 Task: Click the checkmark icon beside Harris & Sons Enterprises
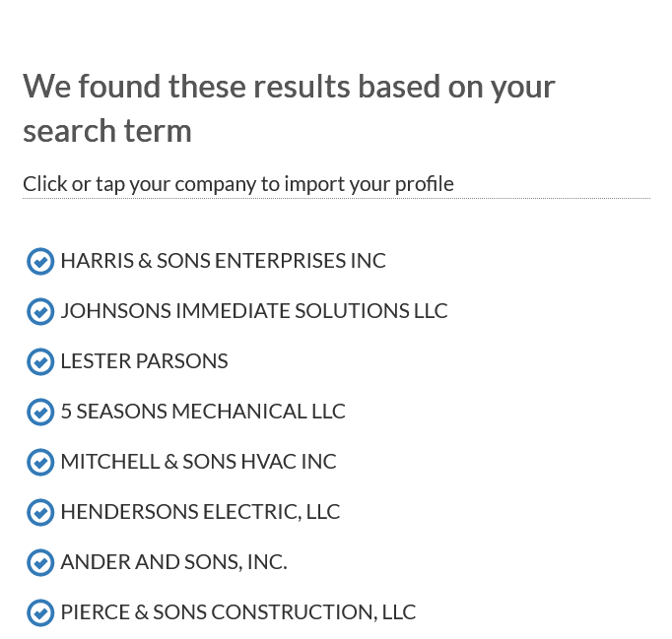coord(39,261)
